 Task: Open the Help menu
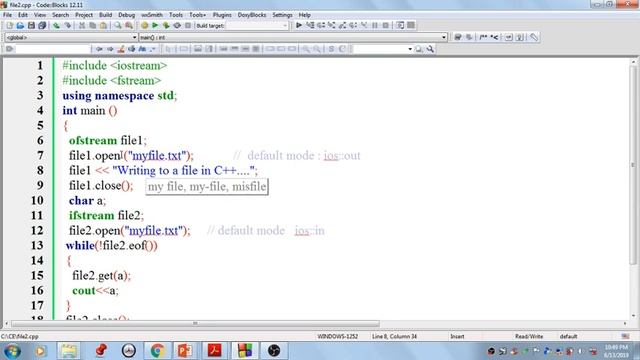pos(304,15)
